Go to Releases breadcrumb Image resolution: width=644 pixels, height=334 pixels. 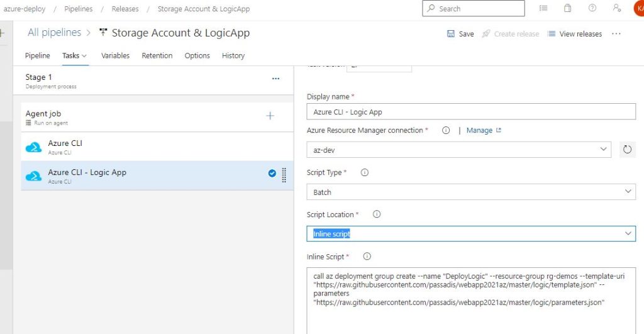pos(125,9)
